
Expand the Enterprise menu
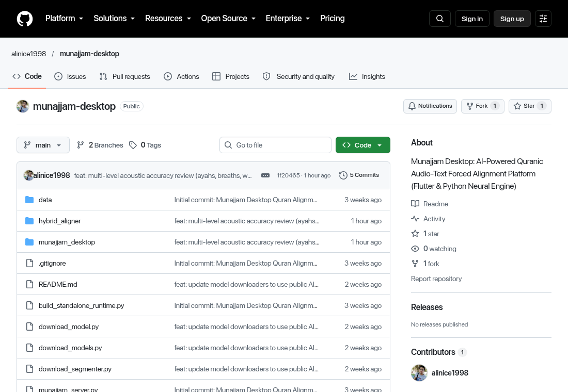coord(288,19)
